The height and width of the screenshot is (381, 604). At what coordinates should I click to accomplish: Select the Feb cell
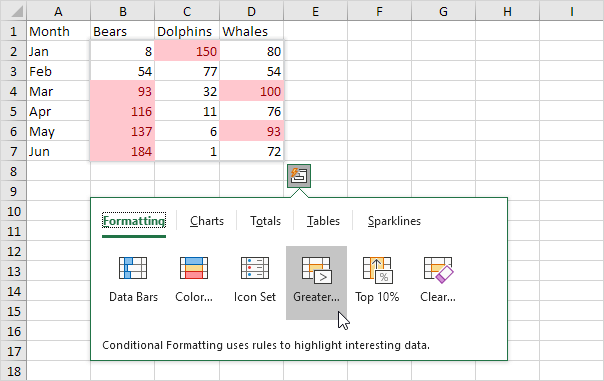[59, 71]
